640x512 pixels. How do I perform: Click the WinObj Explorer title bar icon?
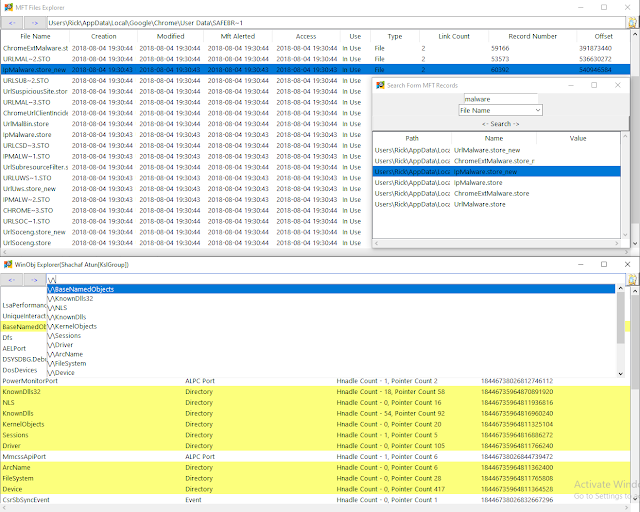tap(8, 265)
